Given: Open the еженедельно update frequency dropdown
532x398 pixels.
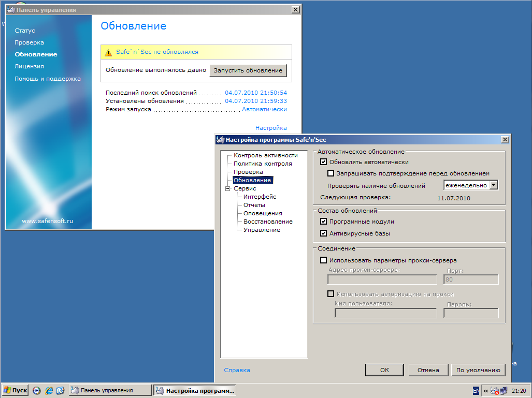Looking at the screenshot, I should 494,185.
